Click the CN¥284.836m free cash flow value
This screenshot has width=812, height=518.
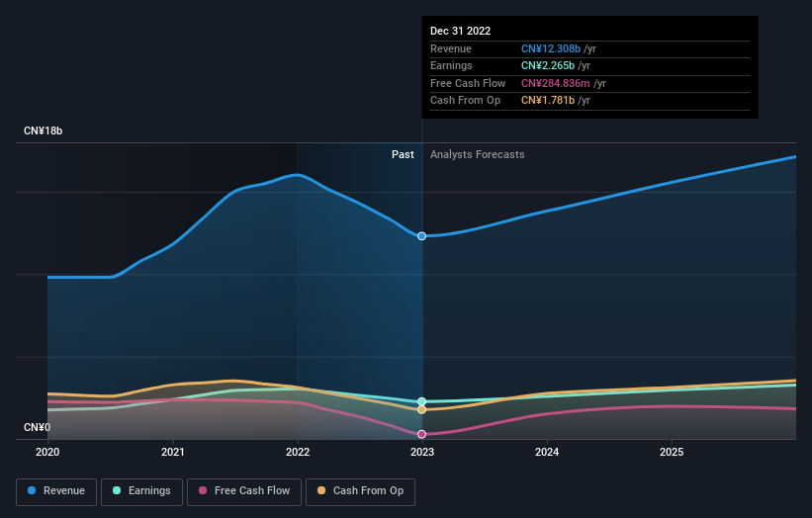pyautogui.click(x=556, y=83)
